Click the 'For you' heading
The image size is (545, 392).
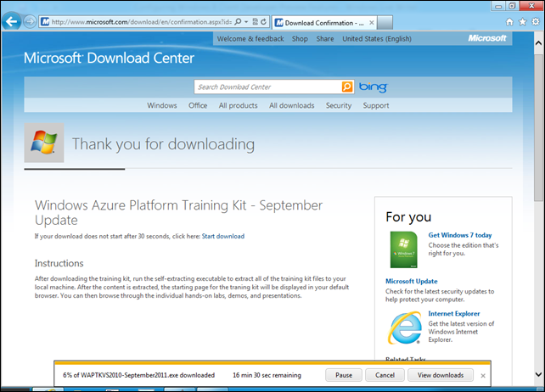(x=408, y=217)
